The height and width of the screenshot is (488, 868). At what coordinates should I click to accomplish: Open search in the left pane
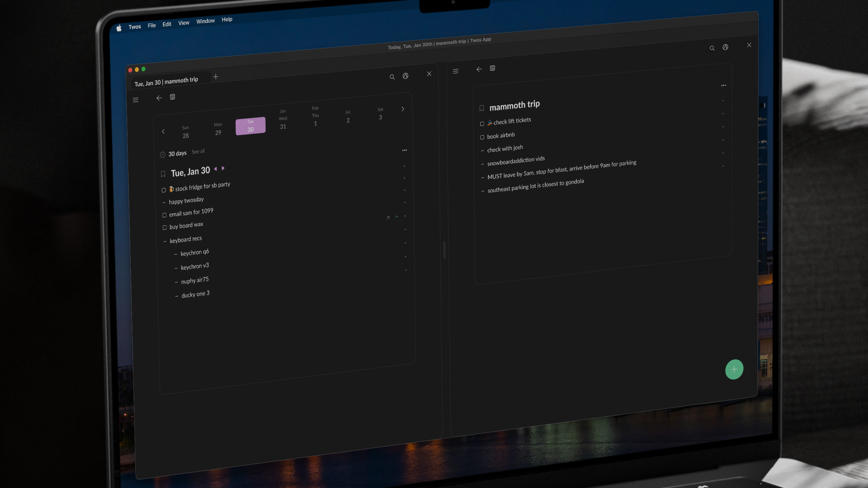coord(392,77)
